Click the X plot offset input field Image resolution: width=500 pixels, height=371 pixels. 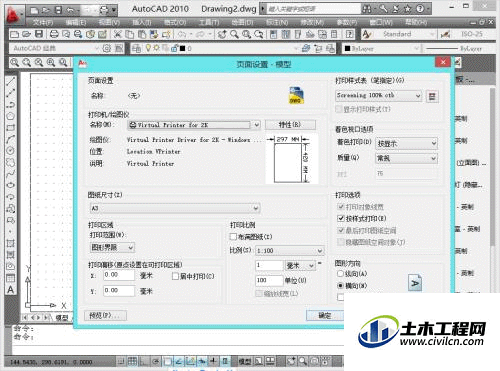[119, 275]
